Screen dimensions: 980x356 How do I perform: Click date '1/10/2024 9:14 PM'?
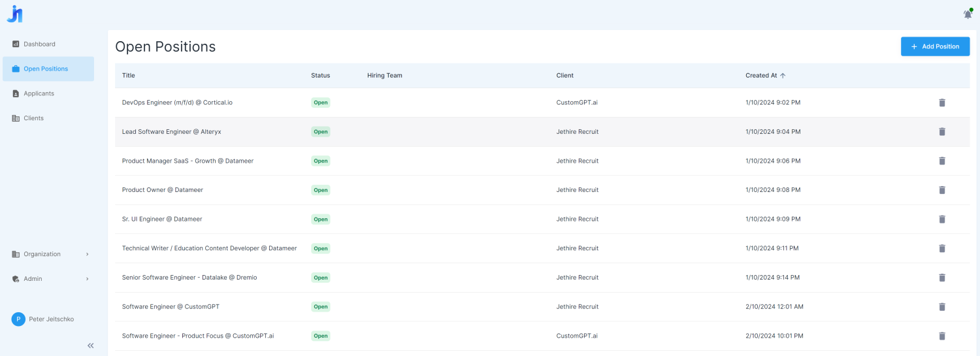click(x=773, y=278)
